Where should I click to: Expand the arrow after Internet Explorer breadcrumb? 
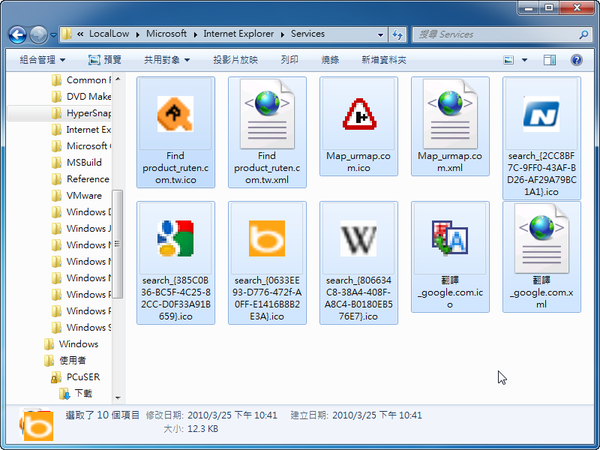tap(282, 35)
